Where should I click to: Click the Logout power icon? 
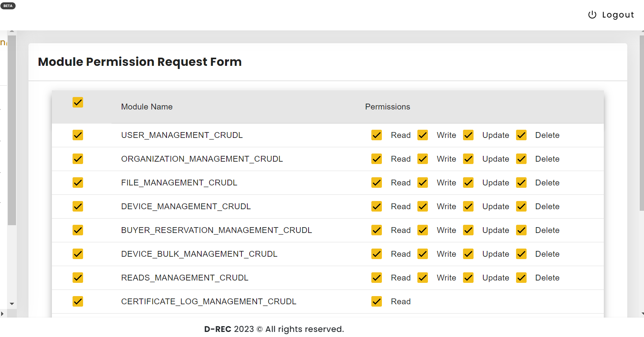pyautogui.click(x=592, y=15)
